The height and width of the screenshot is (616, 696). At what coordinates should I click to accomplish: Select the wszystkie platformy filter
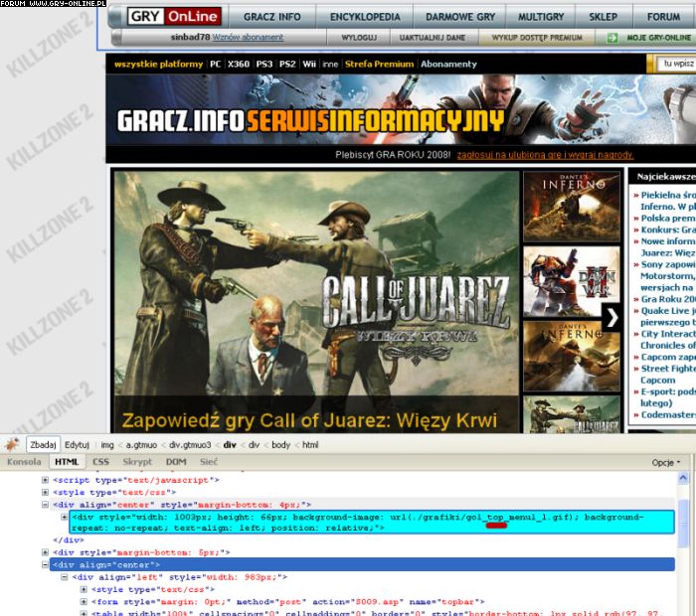coord(158,64)
